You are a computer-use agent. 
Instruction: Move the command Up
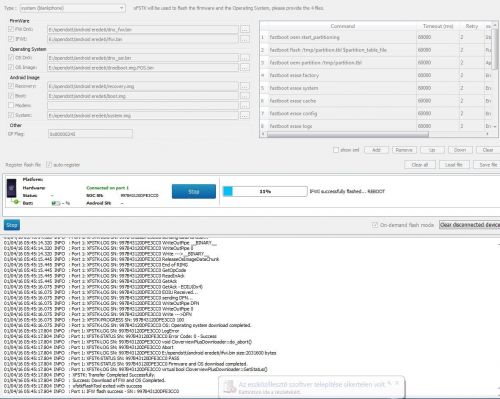(432, 150)
